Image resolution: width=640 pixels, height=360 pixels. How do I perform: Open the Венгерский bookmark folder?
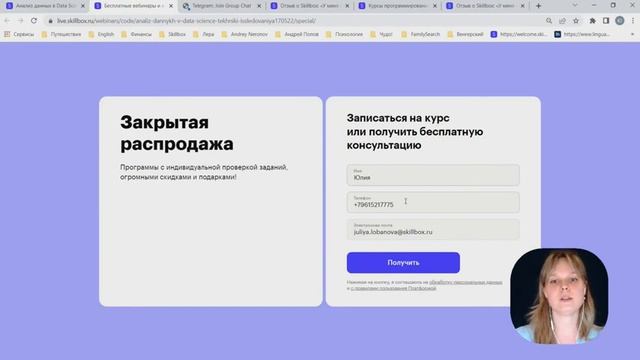coord(465,34)
